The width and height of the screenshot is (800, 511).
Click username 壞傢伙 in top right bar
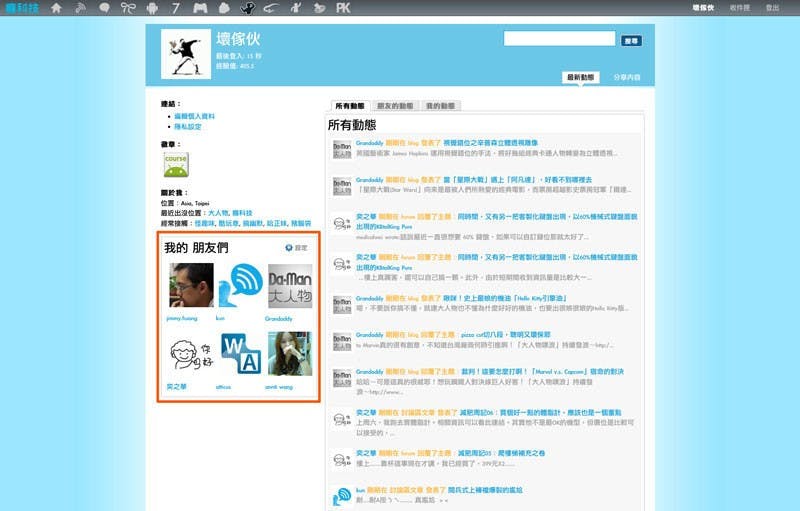703,8
